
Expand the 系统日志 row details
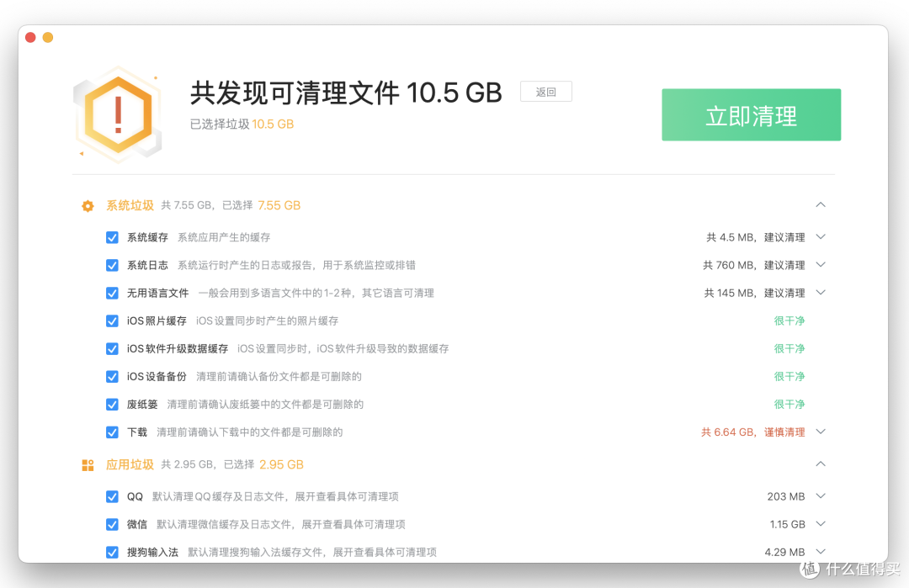tap(821, 265)
